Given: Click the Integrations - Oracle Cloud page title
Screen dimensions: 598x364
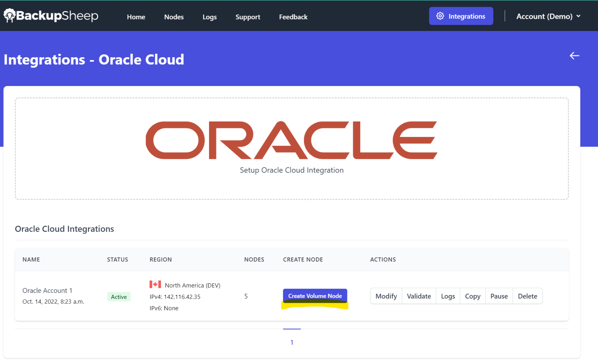Looking at the screenshot, I should pos(94,59).
